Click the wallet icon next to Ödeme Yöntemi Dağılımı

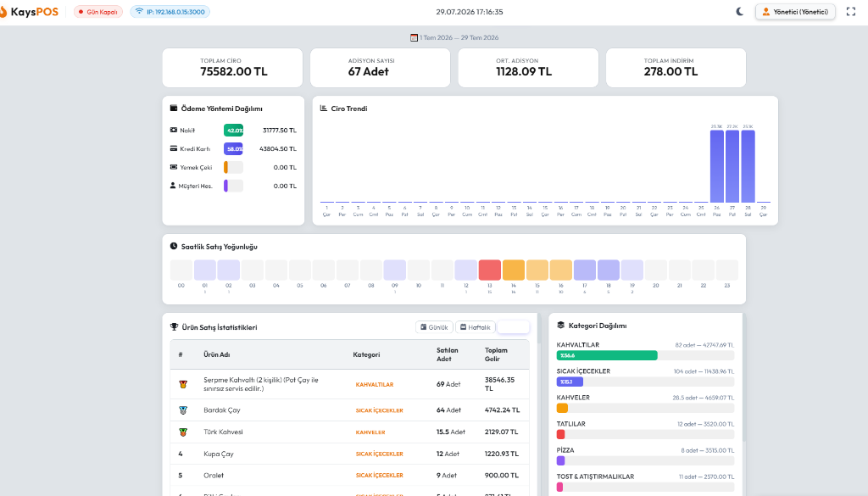174,108
